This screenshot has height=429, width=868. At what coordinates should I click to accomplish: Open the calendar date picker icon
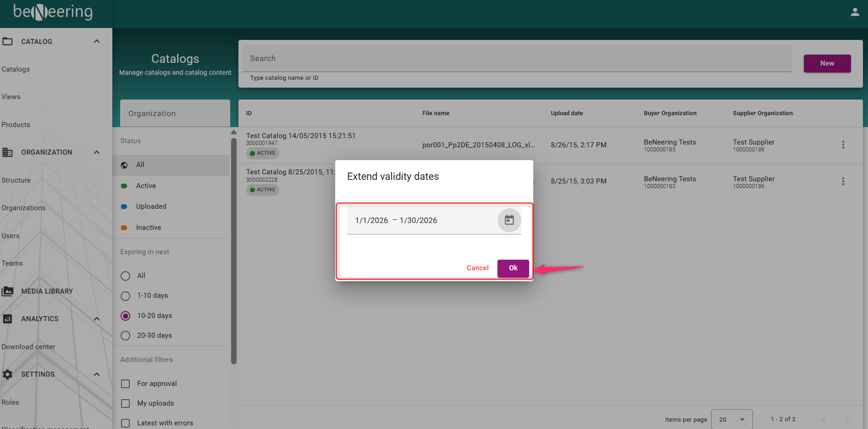click(509, 220)
